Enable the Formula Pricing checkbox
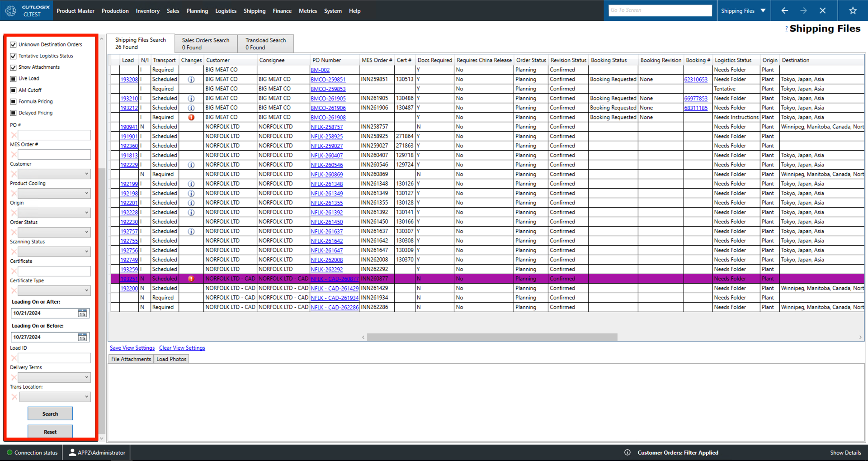The image size is (868, 461). [x=13, y=101]
